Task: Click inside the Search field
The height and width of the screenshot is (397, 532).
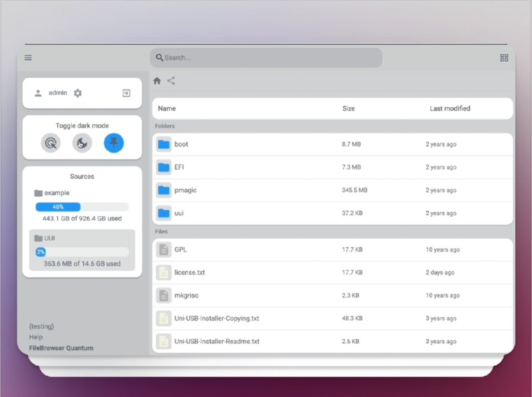Action: point(266,58)
